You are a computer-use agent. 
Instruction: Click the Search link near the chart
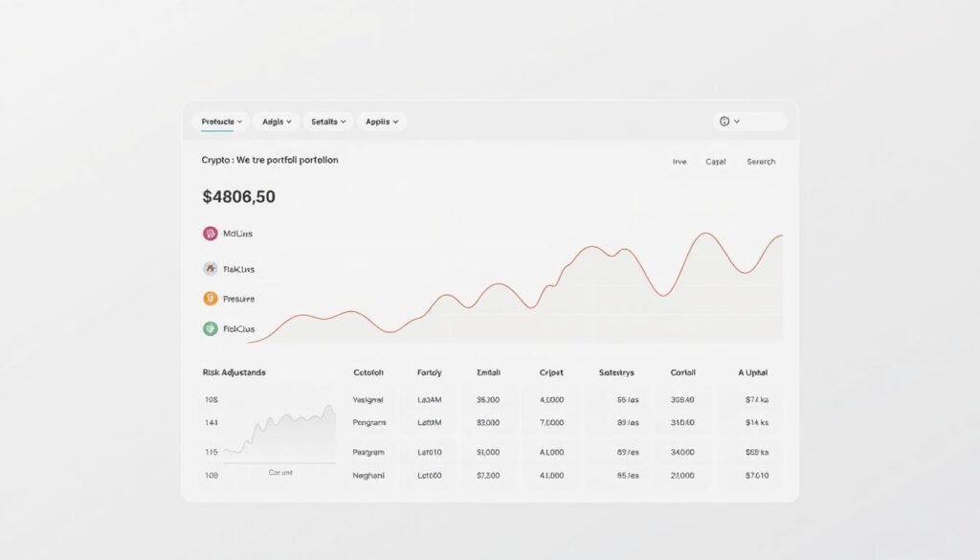(x=761, y=161)
